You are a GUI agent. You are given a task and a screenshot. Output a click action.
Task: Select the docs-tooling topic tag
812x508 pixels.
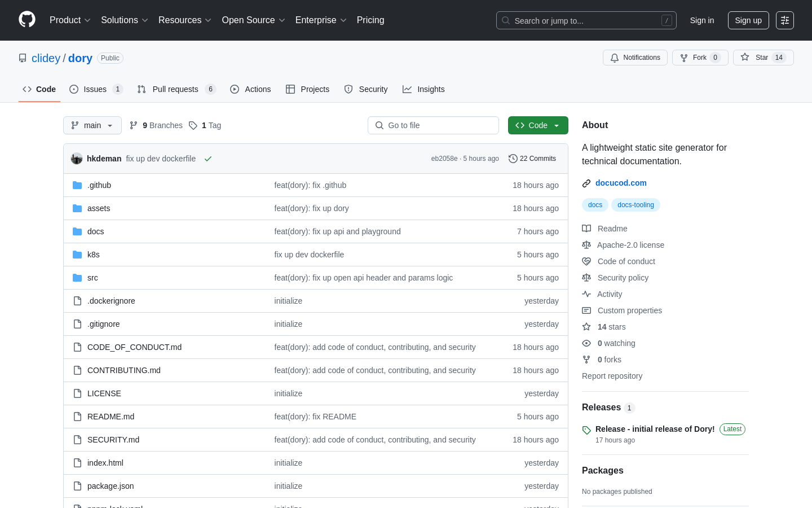pyautogui.click(x=636, y=205)
